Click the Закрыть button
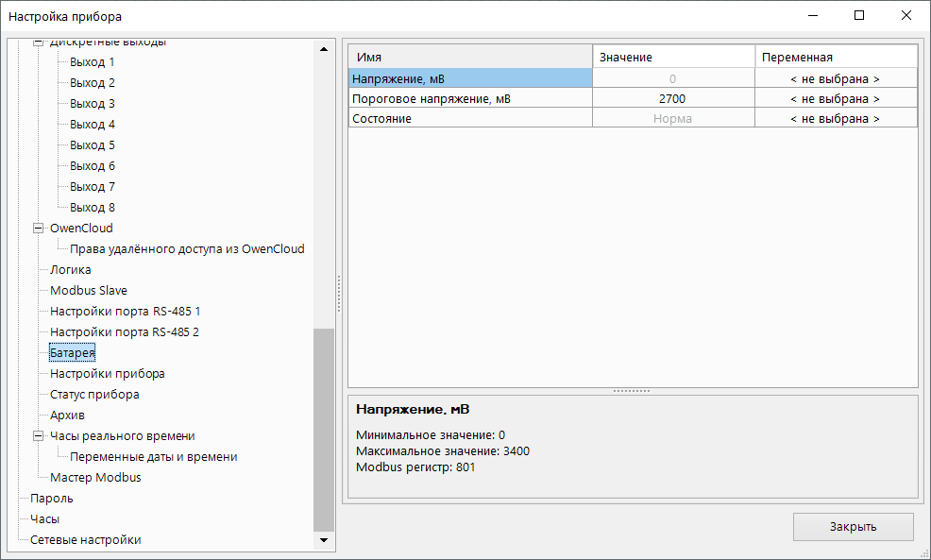 click(853, 527)
